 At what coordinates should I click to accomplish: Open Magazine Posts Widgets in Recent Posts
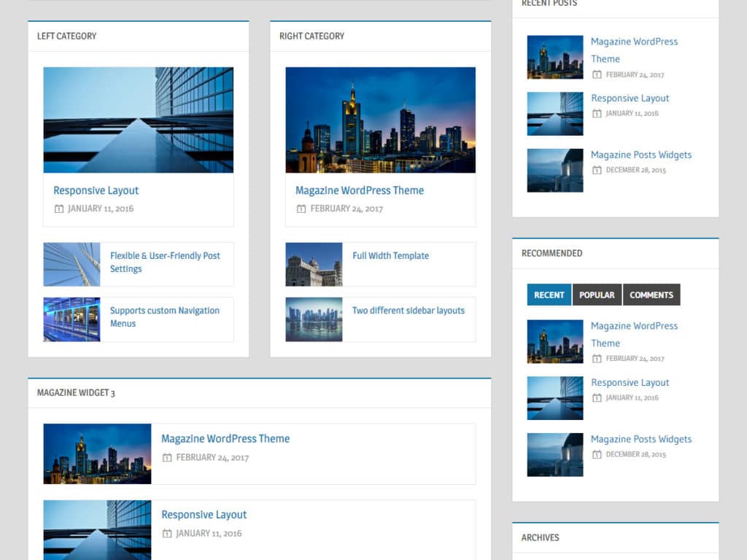tap(640, 155)
